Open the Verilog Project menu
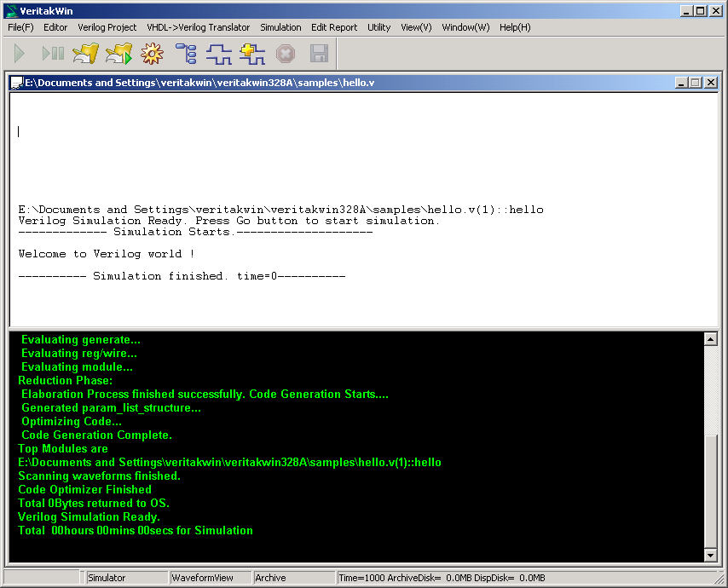This screenshot has height=588, width=728. point(107,27)
